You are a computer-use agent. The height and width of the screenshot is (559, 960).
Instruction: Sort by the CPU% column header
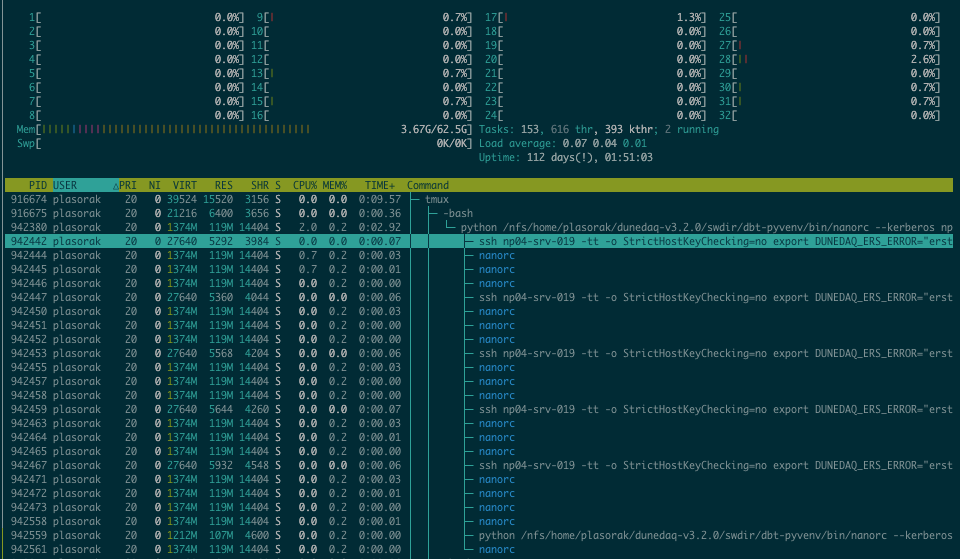305,185
